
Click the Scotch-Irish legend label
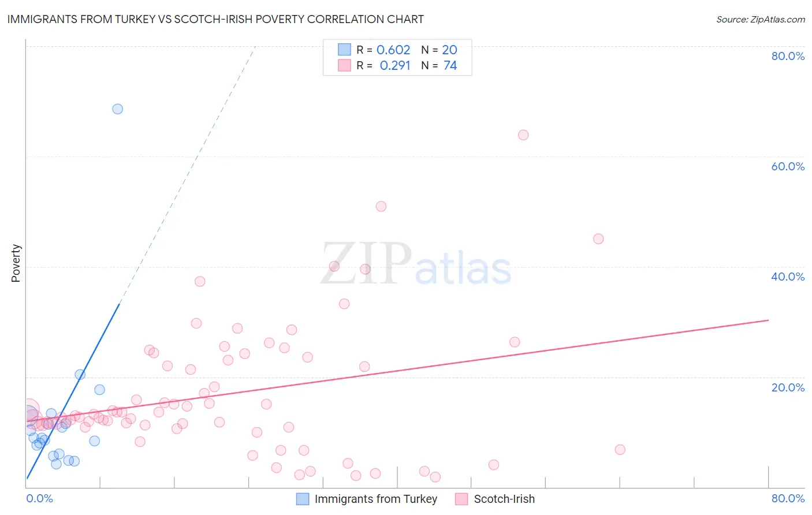504,499
